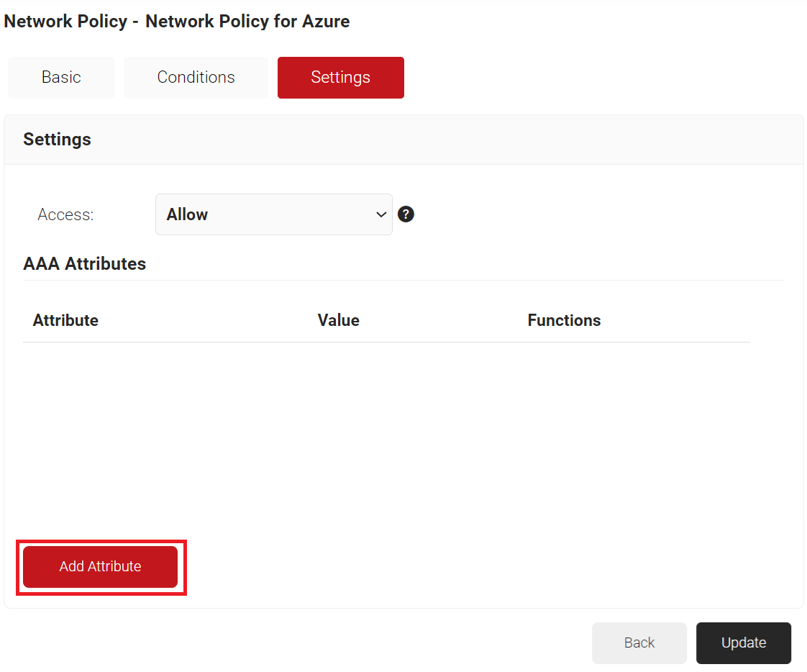Click the divider line under AAA Attributes

point(403,280)
